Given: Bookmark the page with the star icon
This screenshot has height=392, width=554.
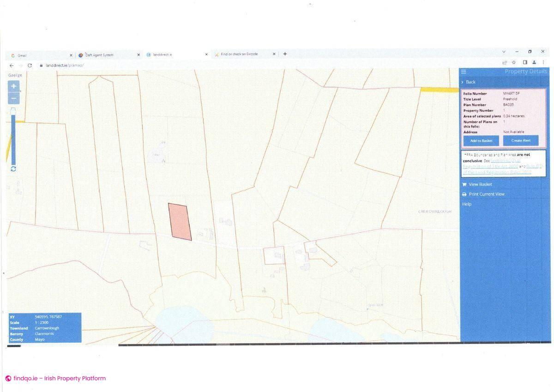Looking at the screenshot, I should (513, 62).
